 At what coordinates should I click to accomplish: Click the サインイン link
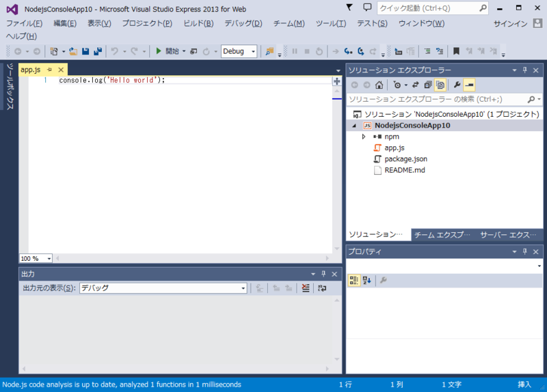tap(510, 24)
